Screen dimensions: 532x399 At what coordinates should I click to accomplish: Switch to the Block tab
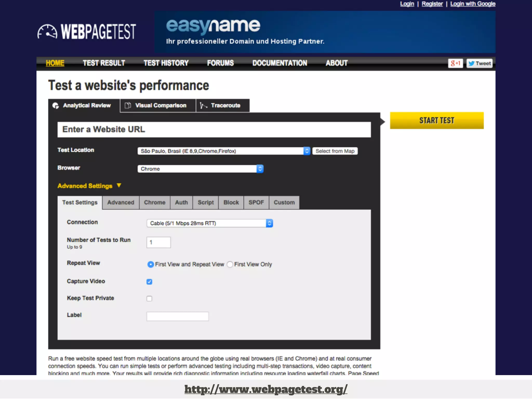pyautogui.click(x=231, y=203)
